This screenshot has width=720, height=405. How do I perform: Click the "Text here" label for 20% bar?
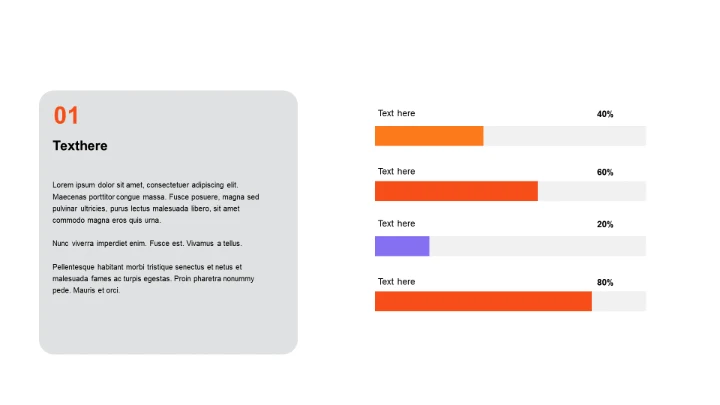pyautogui.click(x=396, y=224)
